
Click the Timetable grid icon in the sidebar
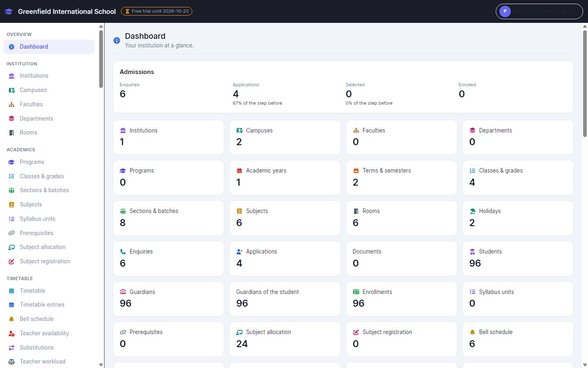11,291
